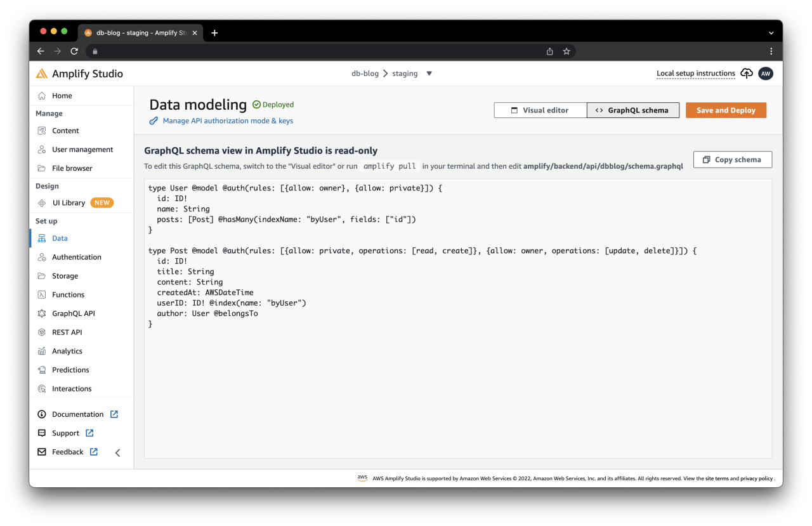Click the 'name: String' schema line

coord(183,209)
